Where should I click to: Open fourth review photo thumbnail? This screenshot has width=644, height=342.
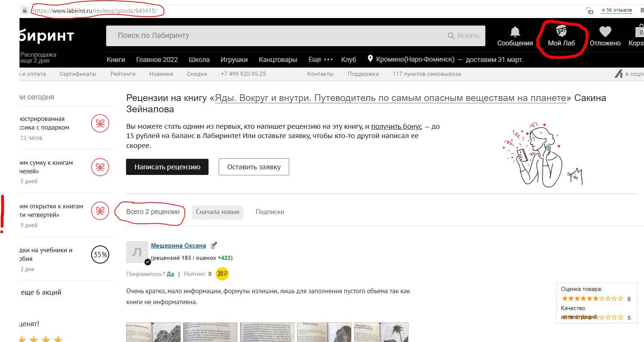point(324,332)
